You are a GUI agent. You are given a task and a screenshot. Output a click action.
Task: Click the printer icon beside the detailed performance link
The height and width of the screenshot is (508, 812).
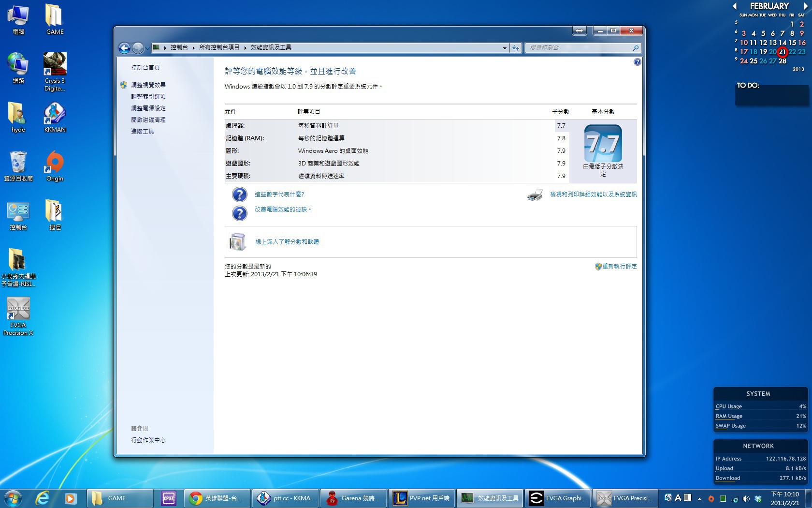click(x=535, y=195)
